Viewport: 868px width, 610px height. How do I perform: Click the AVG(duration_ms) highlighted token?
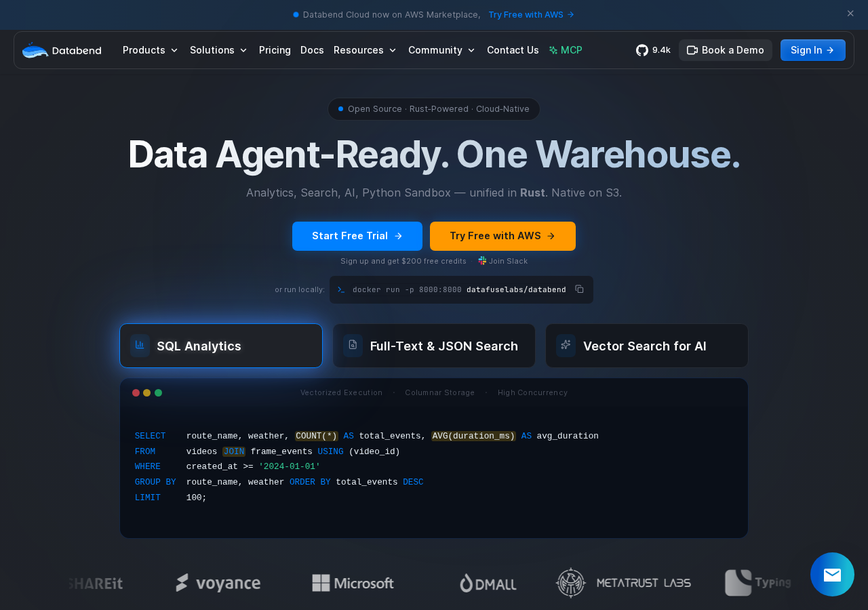[473, 436]
